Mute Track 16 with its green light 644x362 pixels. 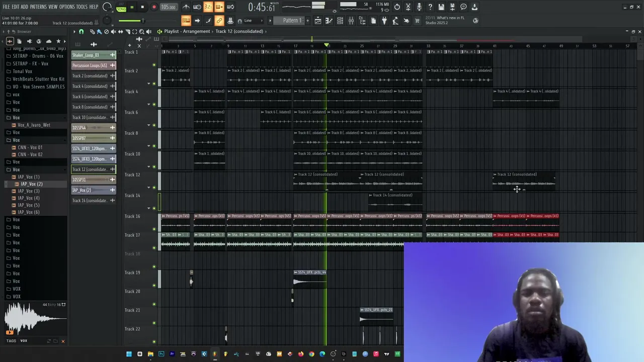click(154, 229)
